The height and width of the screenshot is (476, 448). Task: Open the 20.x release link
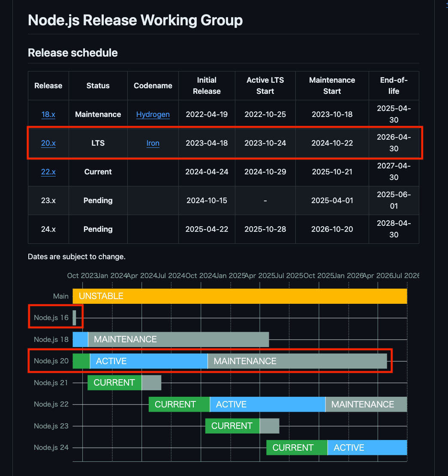pyautogui.click(x=48, y=143)
